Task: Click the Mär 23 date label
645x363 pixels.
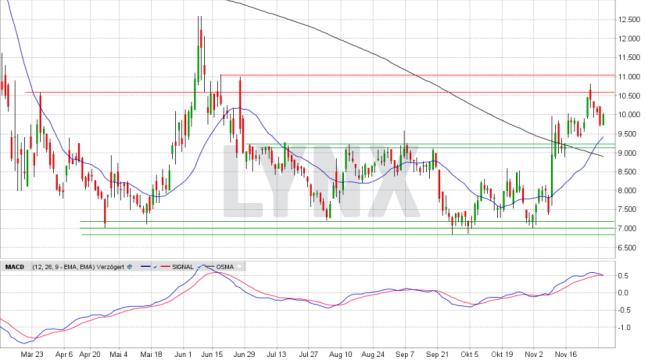Action: click(32, 354)
